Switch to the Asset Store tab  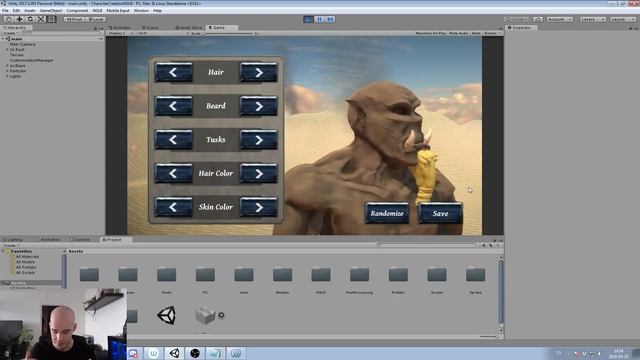click(x=189, y=28)
